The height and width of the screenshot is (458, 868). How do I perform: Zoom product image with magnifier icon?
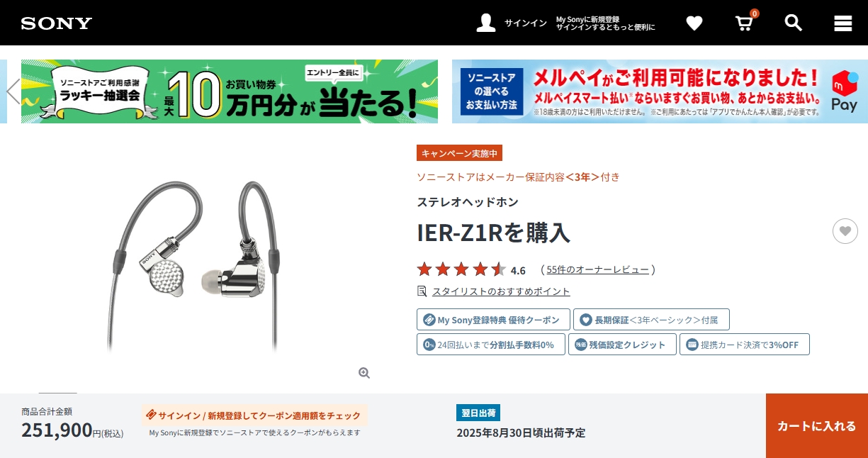coord(364,373)
